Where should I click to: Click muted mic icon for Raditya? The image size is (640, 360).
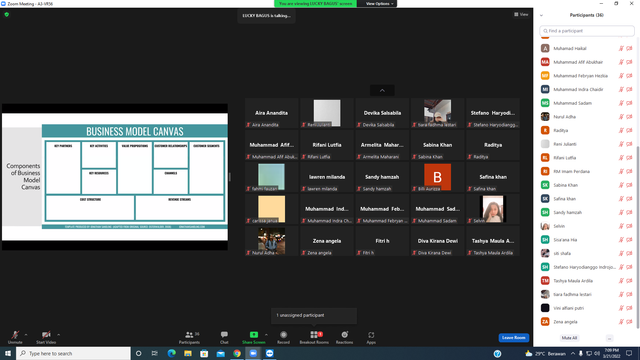pyautogui.click(x=621, y=130)
